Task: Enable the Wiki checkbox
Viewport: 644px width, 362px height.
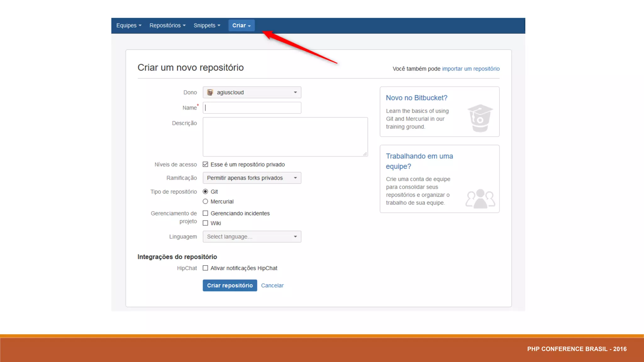Action: coord(205,223)
